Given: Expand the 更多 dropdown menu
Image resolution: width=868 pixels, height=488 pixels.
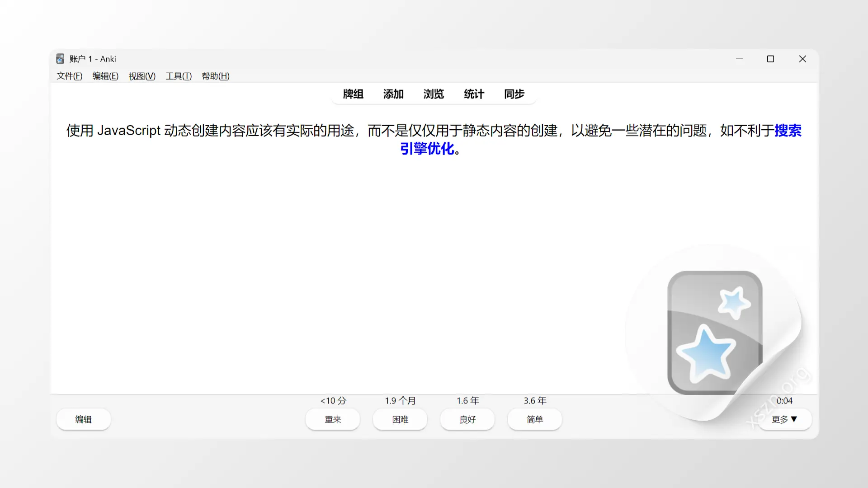Looking at the screenshot, I should point(784,419).
